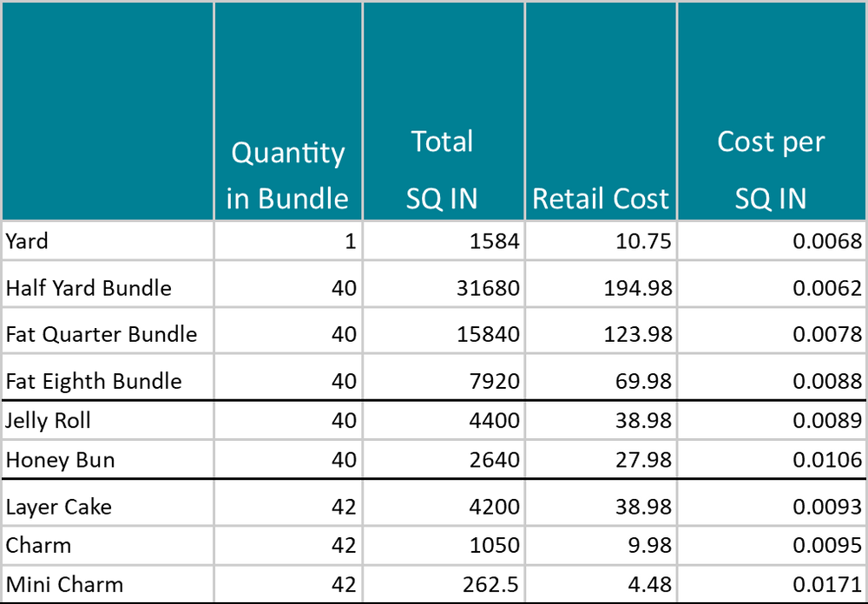Select the cell containing 10.75
The width and height of the screenshot is (868, 604).
600,240
